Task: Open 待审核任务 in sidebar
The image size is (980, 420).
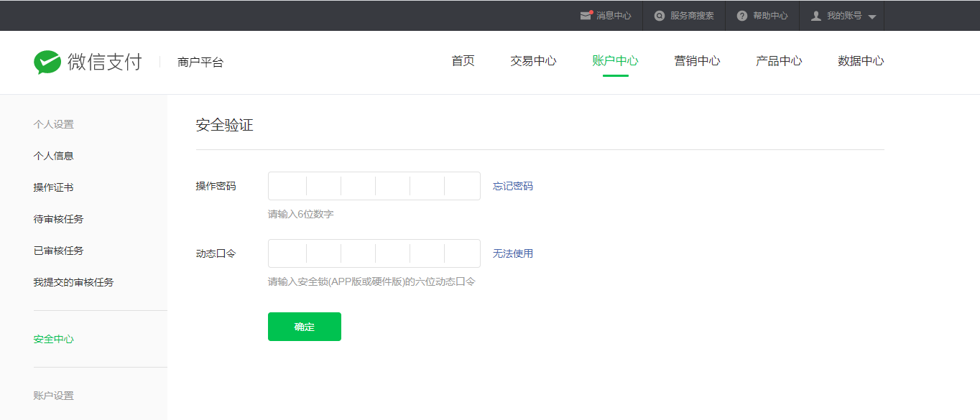Action: tap(58, 219)
